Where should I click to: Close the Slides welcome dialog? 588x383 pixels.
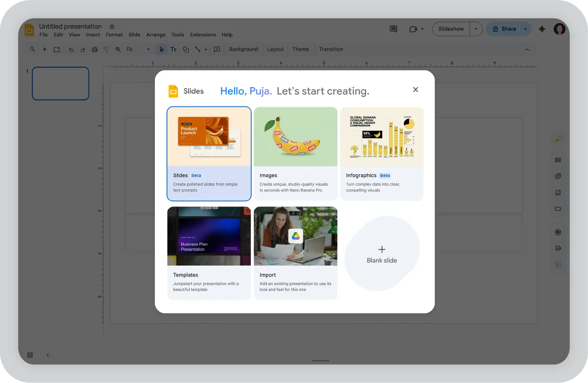415,90
